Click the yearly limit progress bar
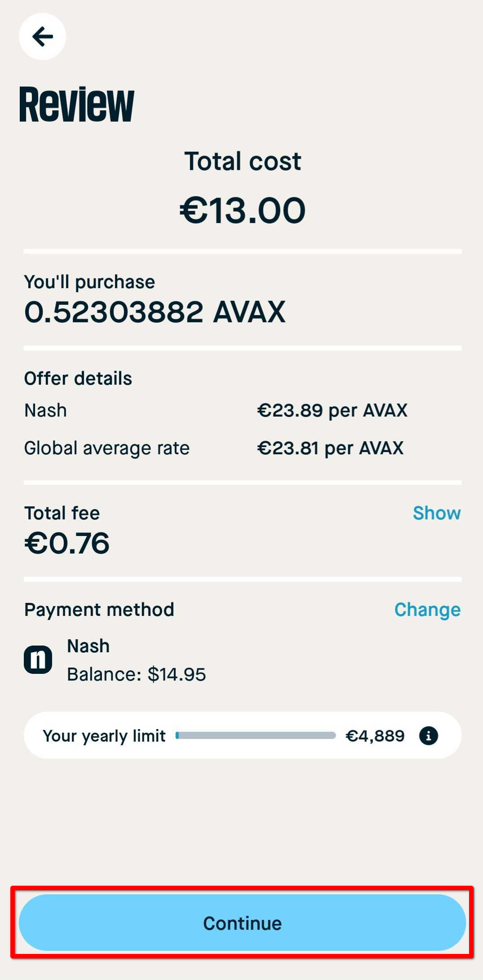Image resolution: width=483 pixels, height=980 pixels. click(x=256, y=735)
